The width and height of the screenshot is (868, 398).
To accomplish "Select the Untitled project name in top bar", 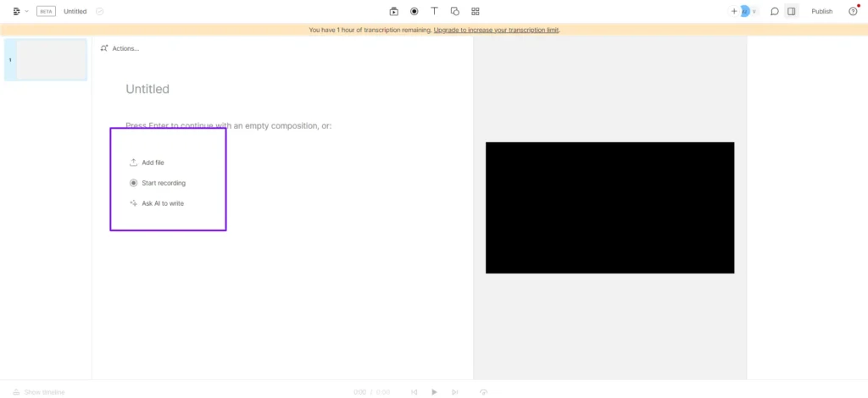I will click(75, 11).
